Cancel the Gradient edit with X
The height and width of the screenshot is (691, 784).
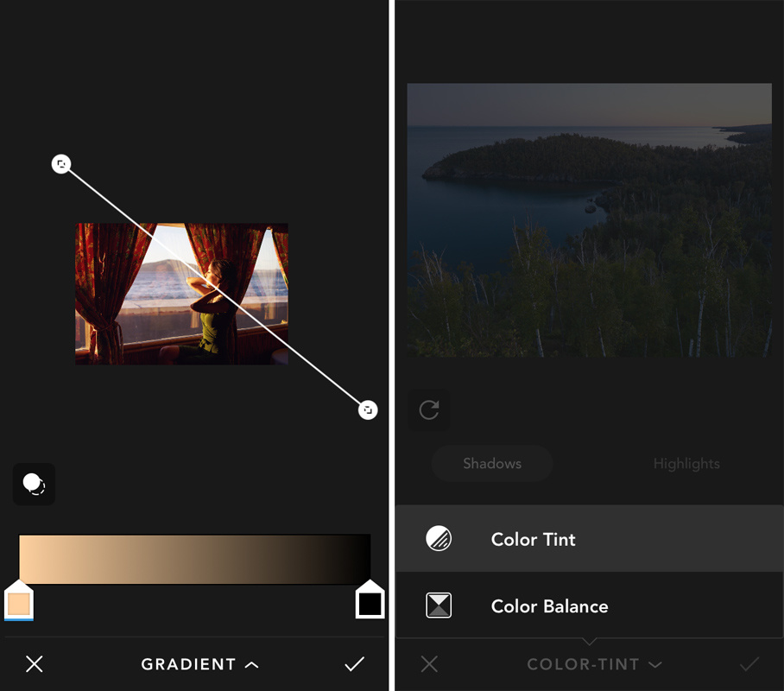34,664
